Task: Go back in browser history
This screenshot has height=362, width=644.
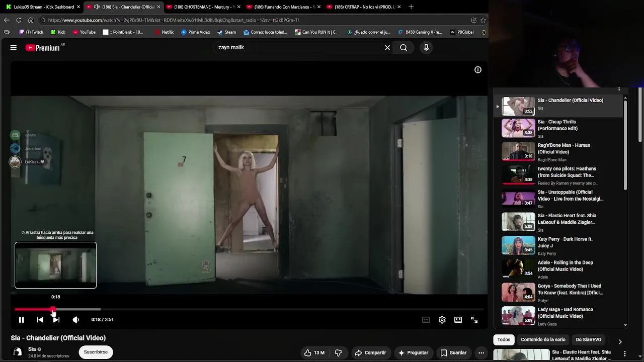Action: click(x=7, y=20)
